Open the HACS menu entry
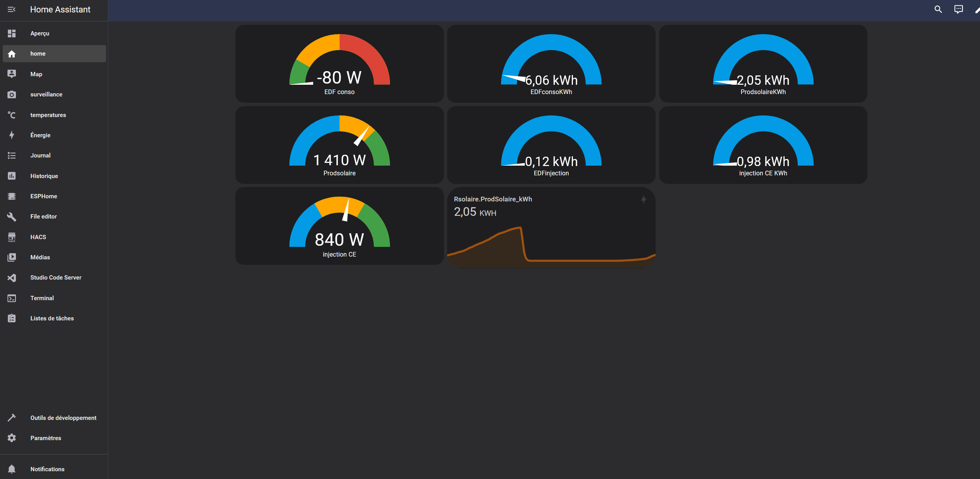This screenshot has height=479, width=980. tap(54, 237)
